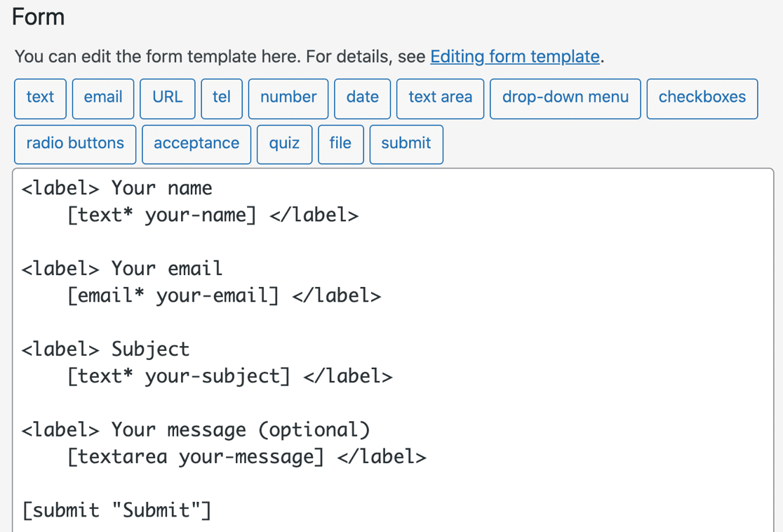Insert a quiz form tag
The height and width of the screenshot is (532, 783).
point(283,143)
